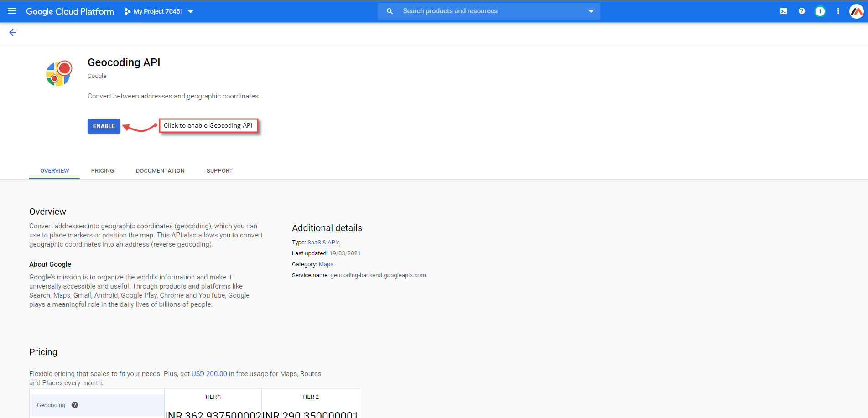The width and height of the screenshot is (868, 418).
Task: Switch to the OVERVIEW tab
Action: 55,171
